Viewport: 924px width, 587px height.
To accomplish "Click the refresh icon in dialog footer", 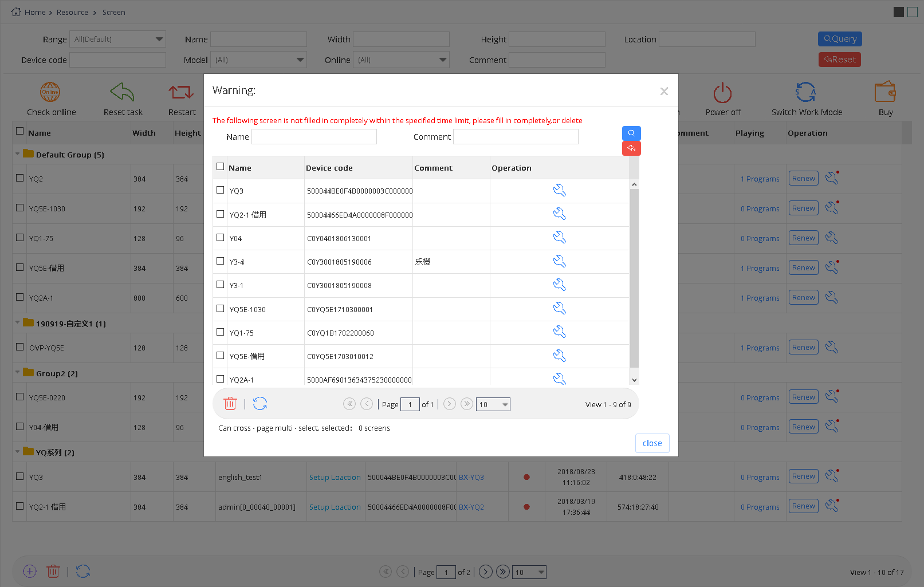I will [x=260, y=404].
